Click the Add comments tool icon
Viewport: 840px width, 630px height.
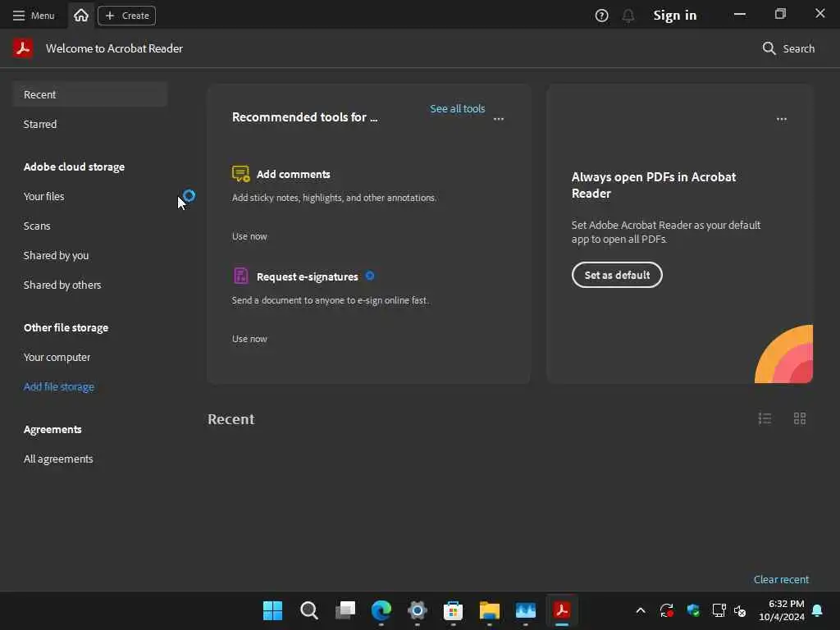(240, 174)
